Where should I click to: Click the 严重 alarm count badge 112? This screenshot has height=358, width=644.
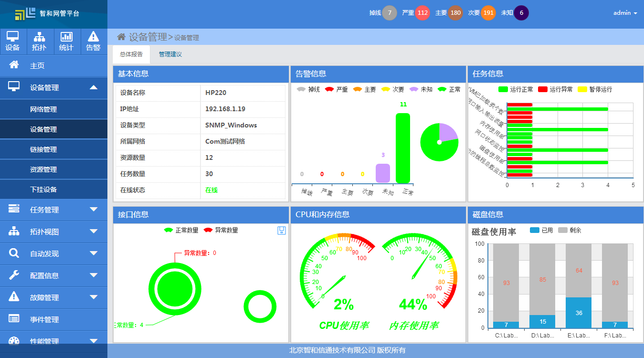coord(422,13)
